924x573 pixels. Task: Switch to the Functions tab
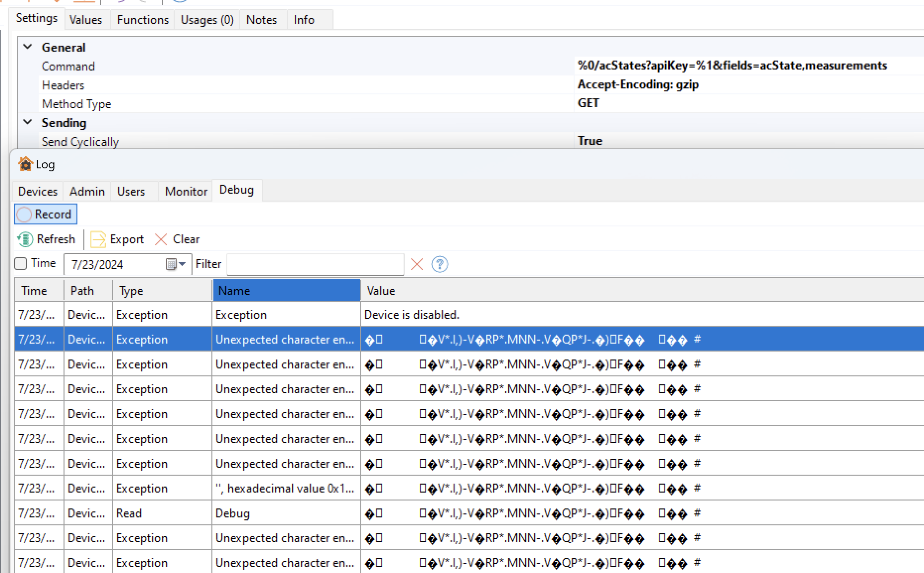(x=142, y=20)
